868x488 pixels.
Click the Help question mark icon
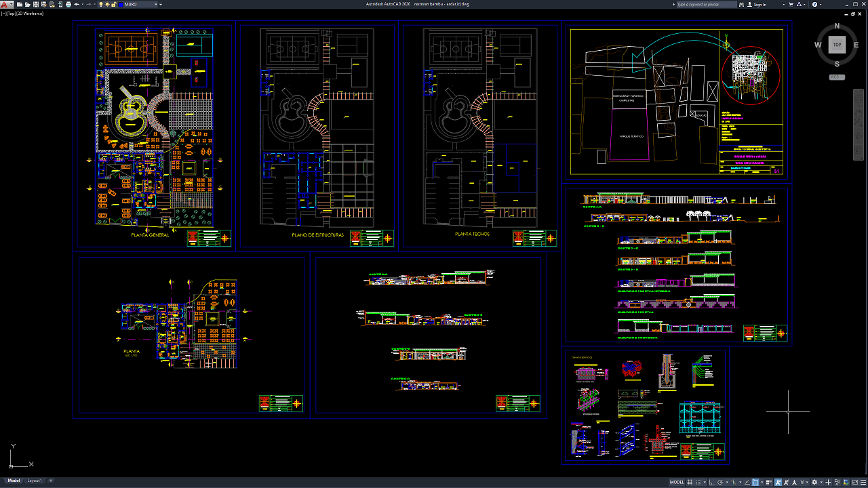(x=814, y=4)
